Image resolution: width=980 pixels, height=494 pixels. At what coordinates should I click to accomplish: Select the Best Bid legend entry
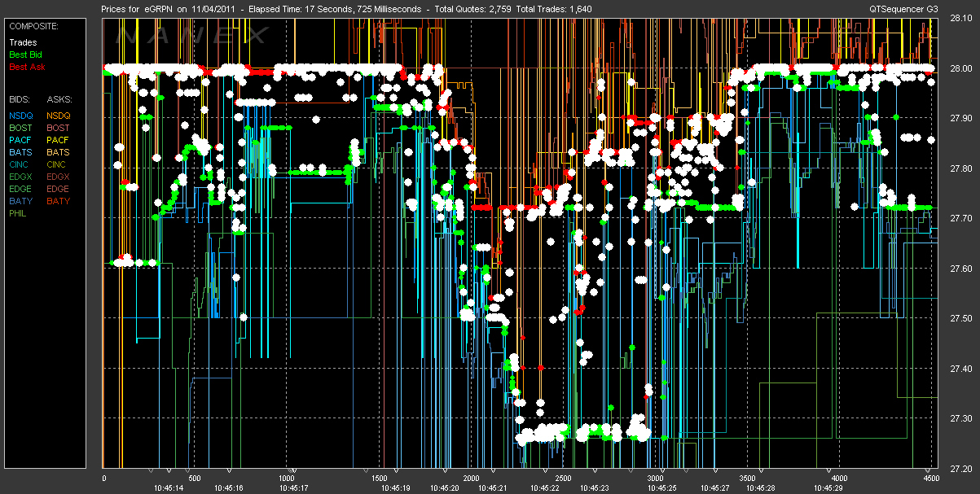tap(25, 54)
